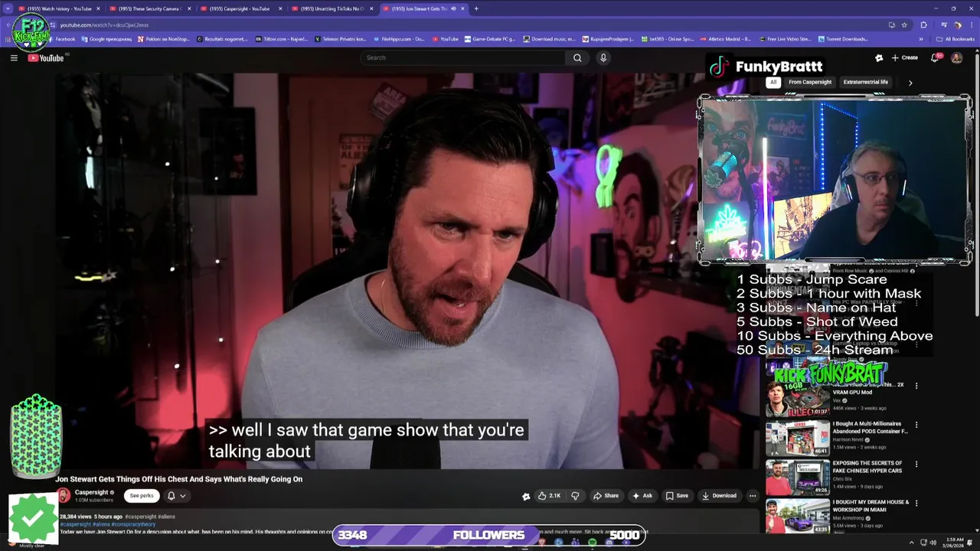
Task: Click the Jon Stewart video title text
Action: point(178,479)
